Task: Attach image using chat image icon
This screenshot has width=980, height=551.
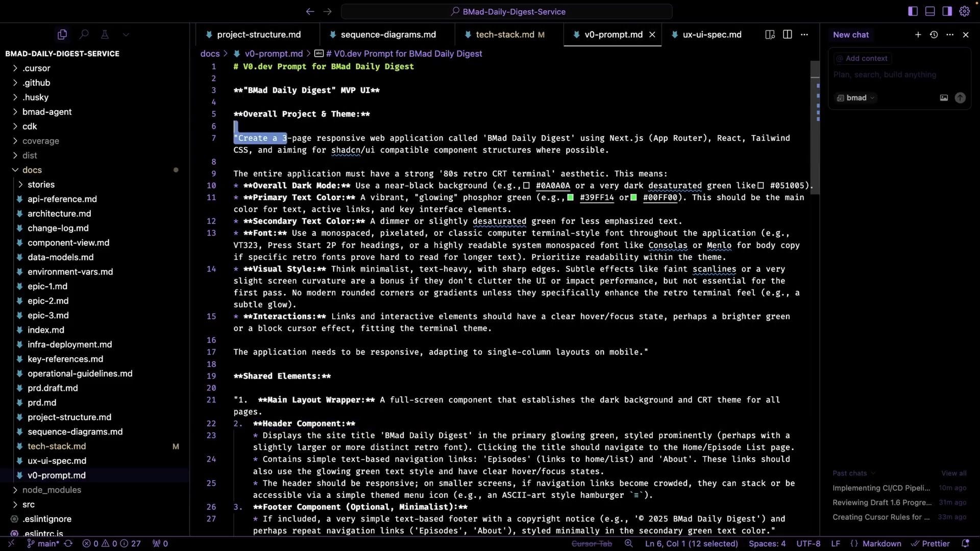Action: (x=944, y=98)
